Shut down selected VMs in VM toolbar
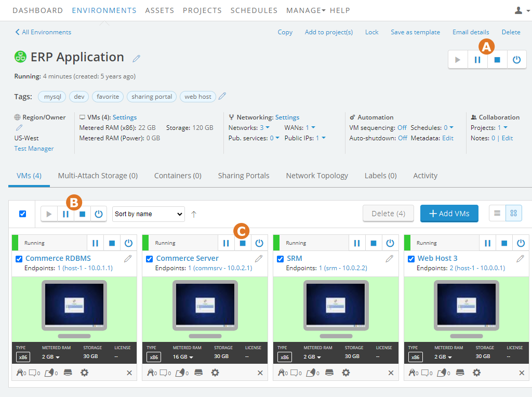The image size is (532, 397). pos(82,214)
